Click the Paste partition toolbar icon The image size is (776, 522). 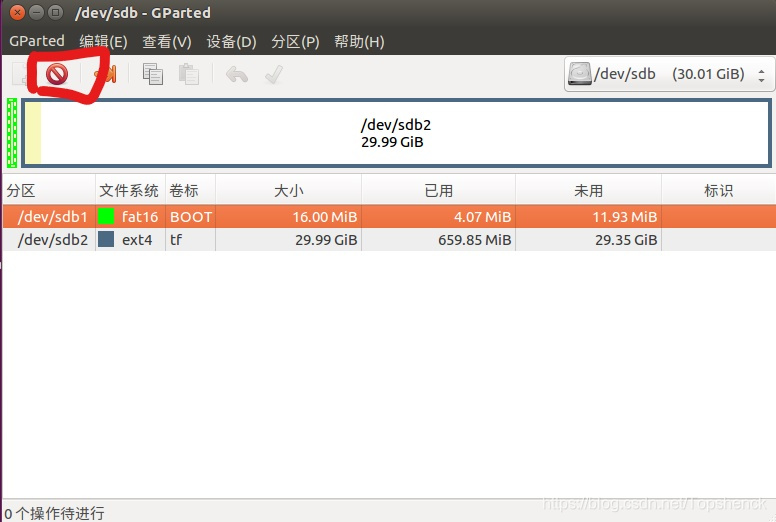[189, 75]
